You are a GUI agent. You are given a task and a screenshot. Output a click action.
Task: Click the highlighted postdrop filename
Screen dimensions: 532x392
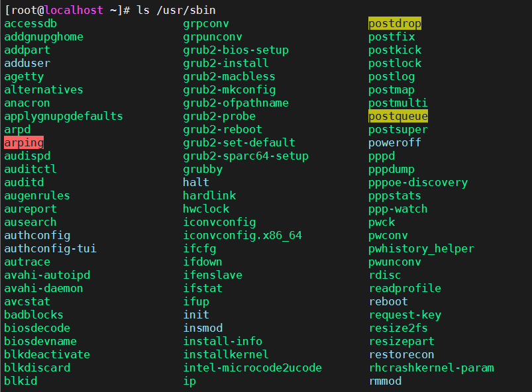coord(395,23)
